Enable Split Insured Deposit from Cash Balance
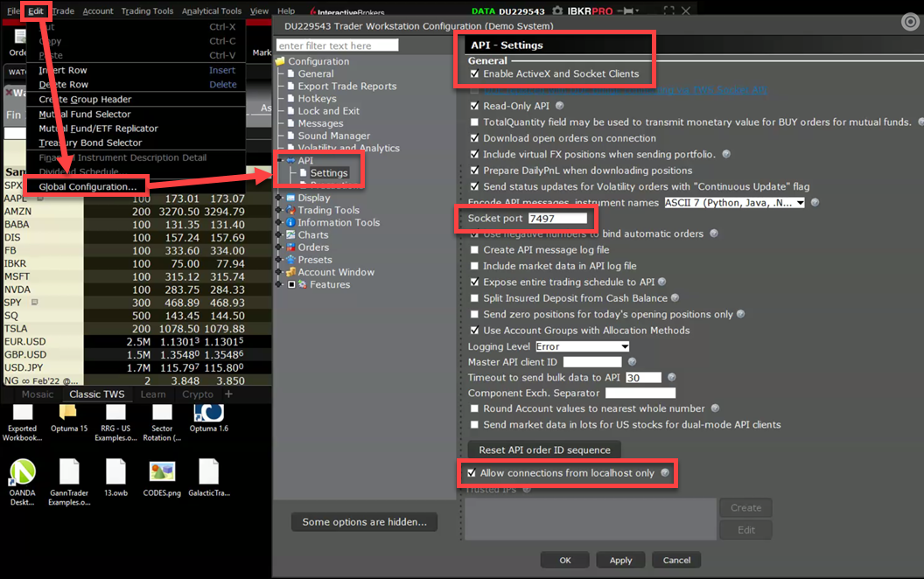This screenshot has width=924, height=579. (474, 298)
